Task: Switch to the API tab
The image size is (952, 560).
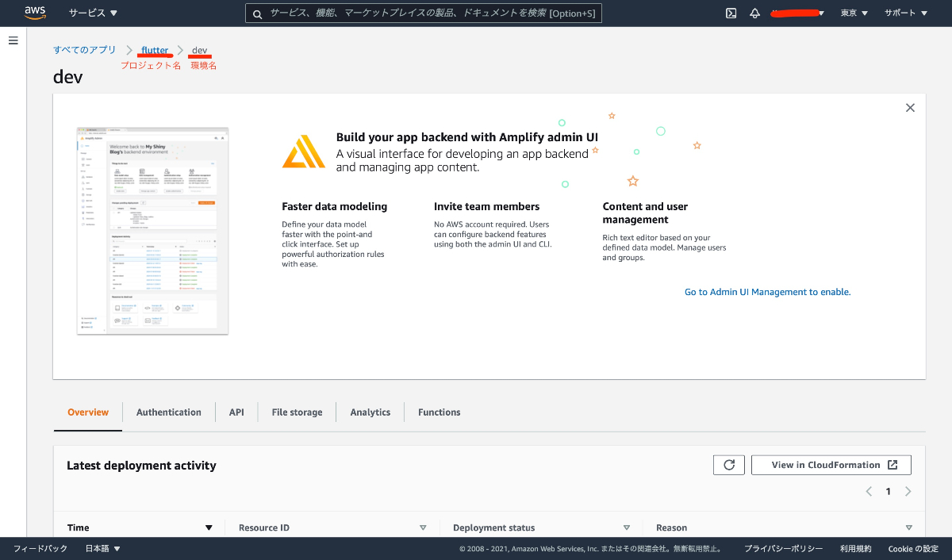Action: [x=236, y=412]
